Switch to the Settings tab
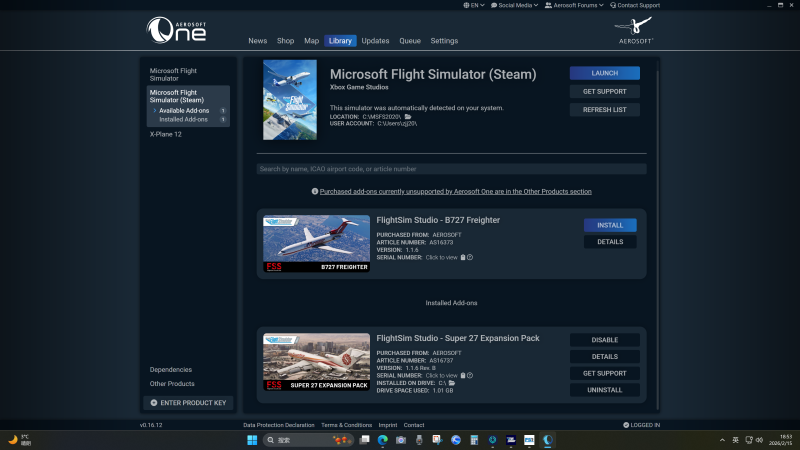Viewport: 800px width, 450px height. coord(444,41)
